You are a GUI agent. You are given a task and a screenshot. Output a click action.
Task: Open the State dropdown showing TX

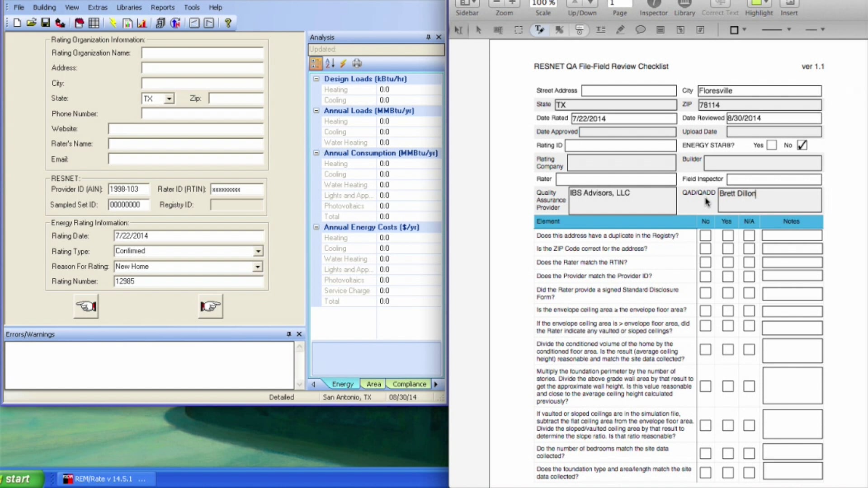pyautogui.click(x=169, y=99)
